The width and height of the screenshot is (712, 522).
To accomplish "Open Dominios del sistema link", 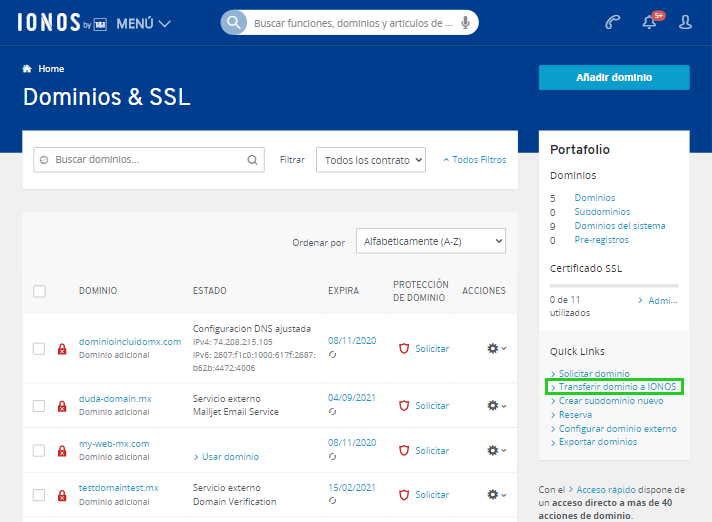I will pyautogui.click(x=620, y=226).
